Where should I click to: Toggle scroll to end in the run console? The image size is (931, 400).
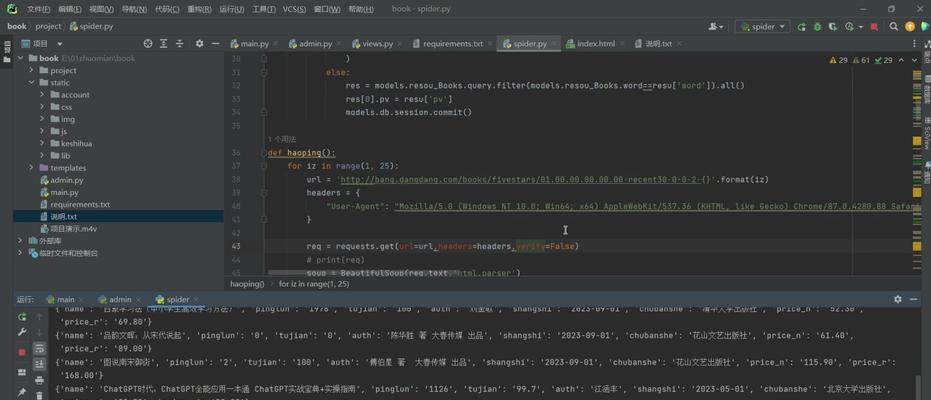[x=39, y=364]
